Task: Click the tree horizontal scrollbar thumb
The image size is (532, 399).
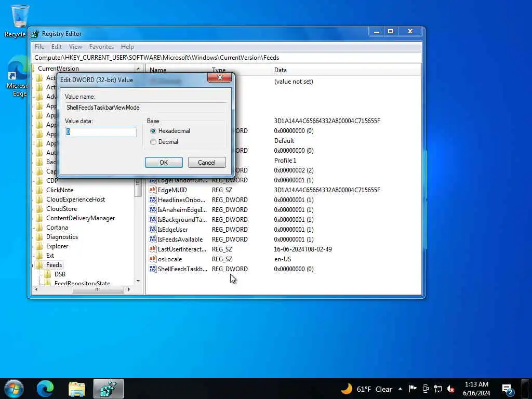Action: [x=98, y=289]
